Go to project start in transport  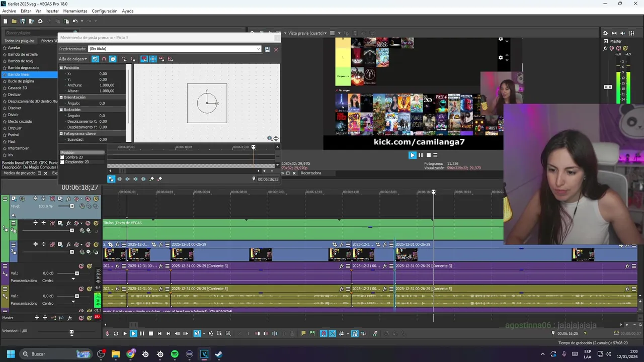(159, 334)
